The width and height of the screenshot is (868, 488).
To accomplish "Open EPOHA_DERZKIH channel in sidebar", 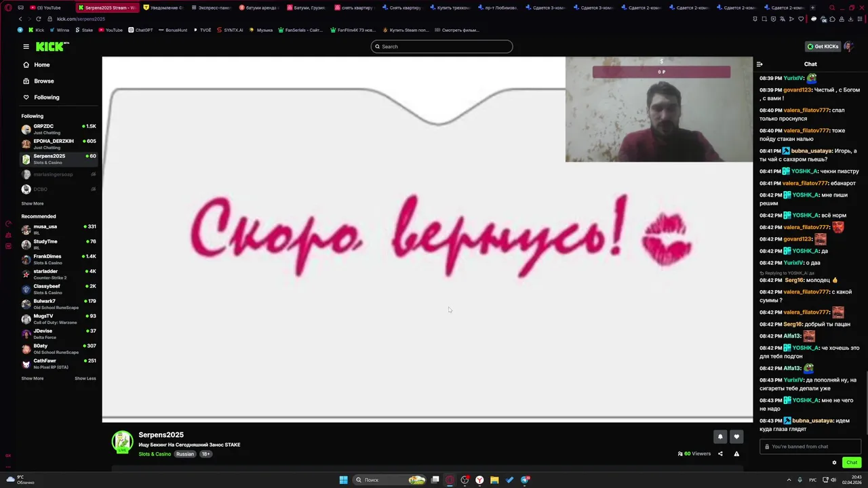I will click(x=58, y=144).
